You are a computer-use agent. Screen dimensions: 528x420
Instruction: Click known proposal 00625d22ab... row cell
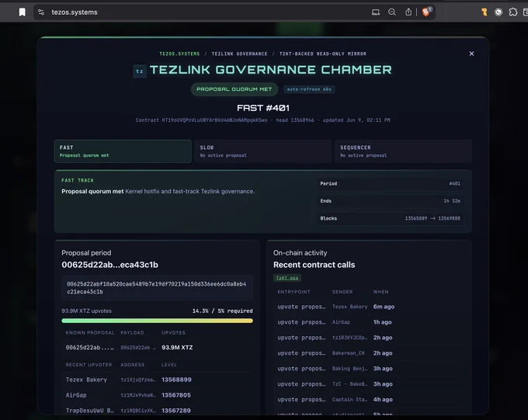pyautogui.click(x=90, y=348)
